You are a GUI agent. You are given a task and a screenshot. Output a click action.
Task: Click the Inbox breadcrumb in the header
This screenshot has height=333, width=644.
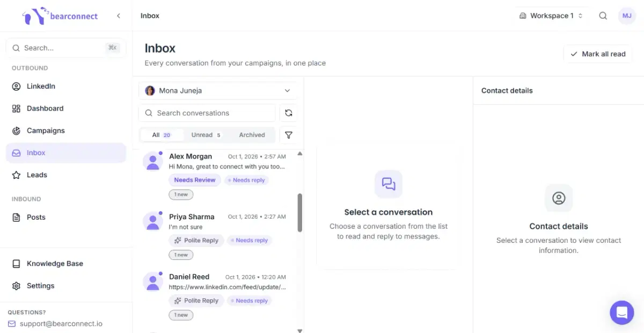(150, 16)
